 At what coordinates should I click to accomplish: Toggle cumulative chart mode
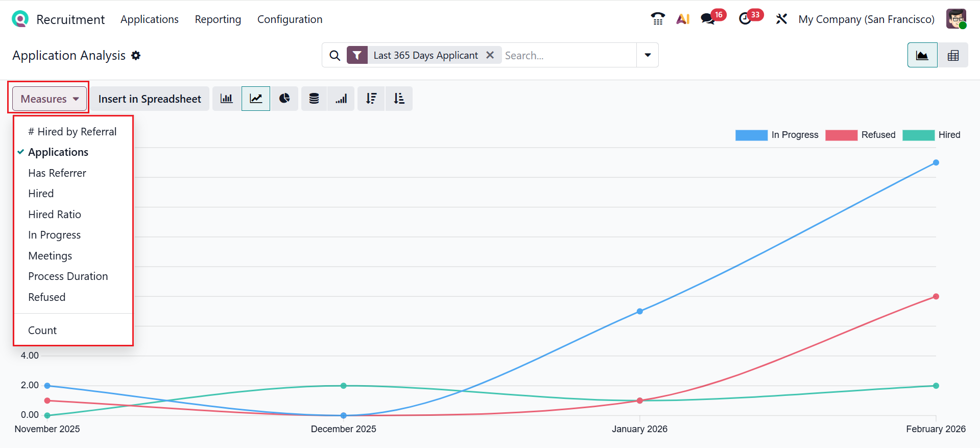[x=341, y=99]
